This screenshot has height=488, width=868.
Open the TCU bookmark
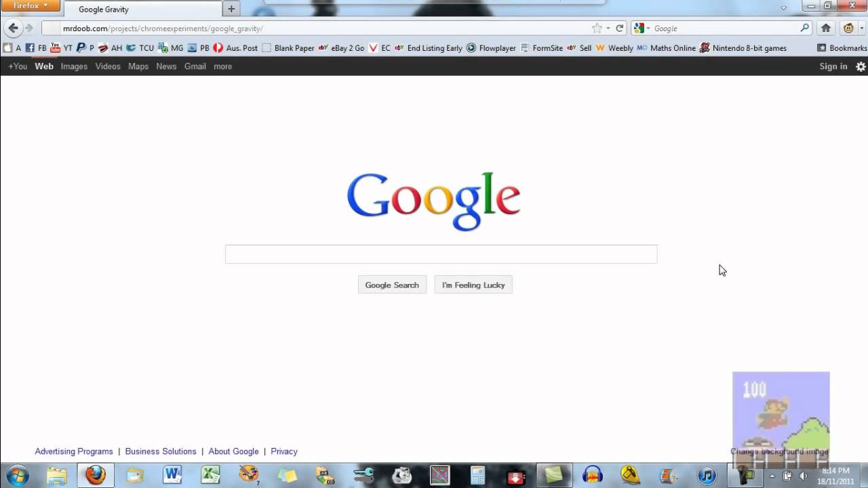point(140,48)
